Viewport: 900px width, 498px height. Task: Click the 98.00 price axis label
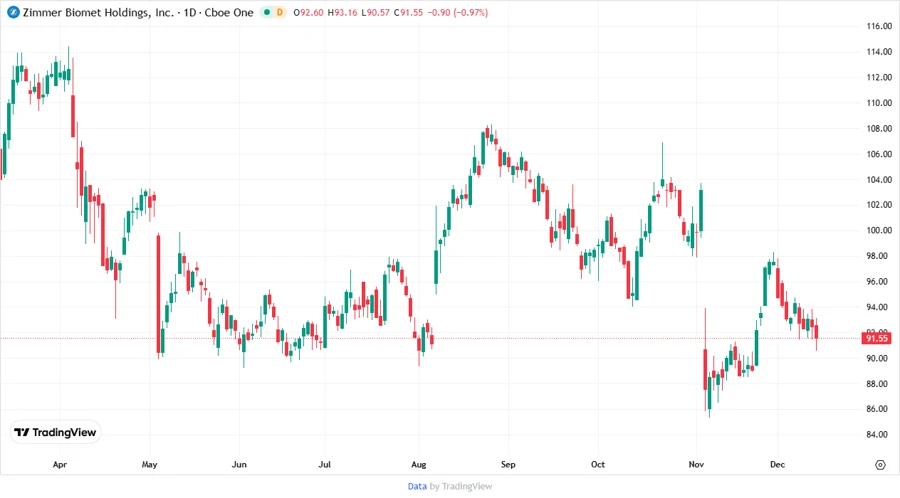[879, 256]
